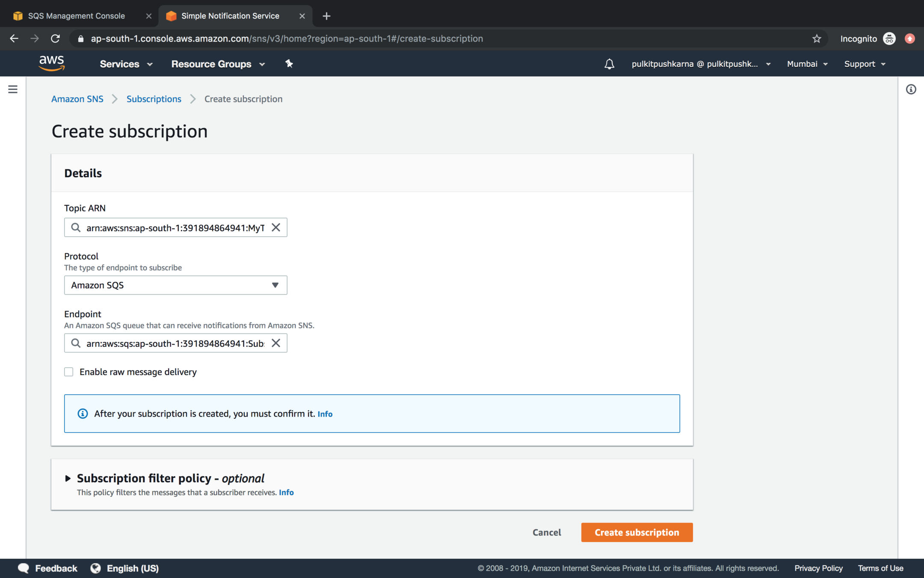Open the Support menu

(x=864, y=64)
